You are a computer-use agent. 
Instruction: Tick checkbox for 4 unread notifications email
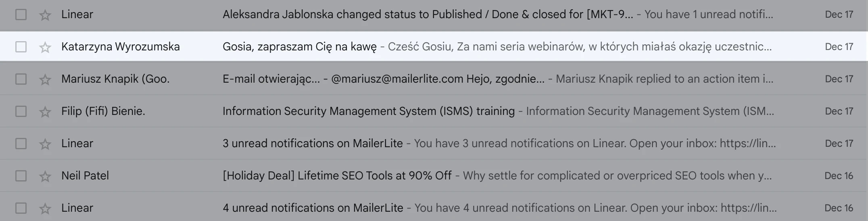point(21,208)
